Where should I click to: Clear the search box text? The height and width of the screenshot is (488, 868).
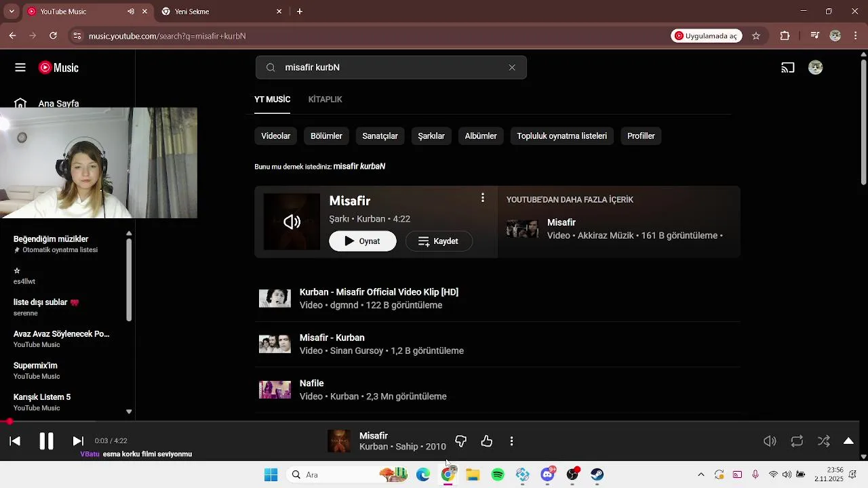coord(512,68)
